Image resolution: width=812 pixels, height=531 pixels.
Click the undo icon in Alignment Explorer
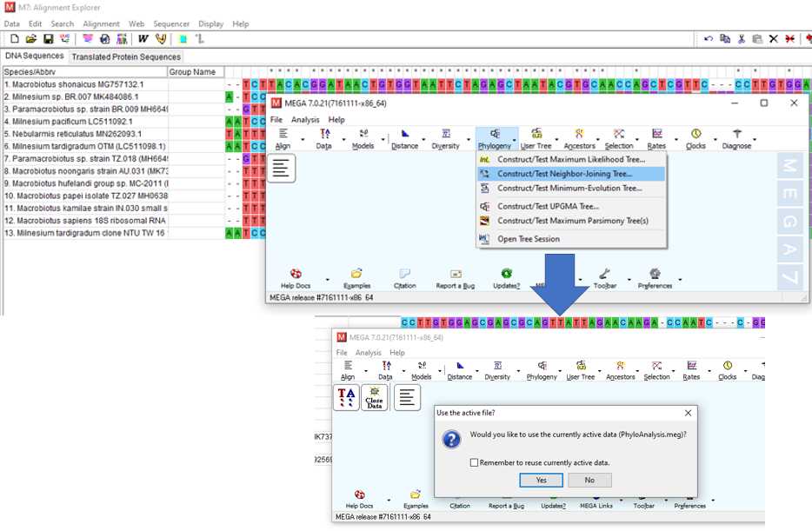708,39
